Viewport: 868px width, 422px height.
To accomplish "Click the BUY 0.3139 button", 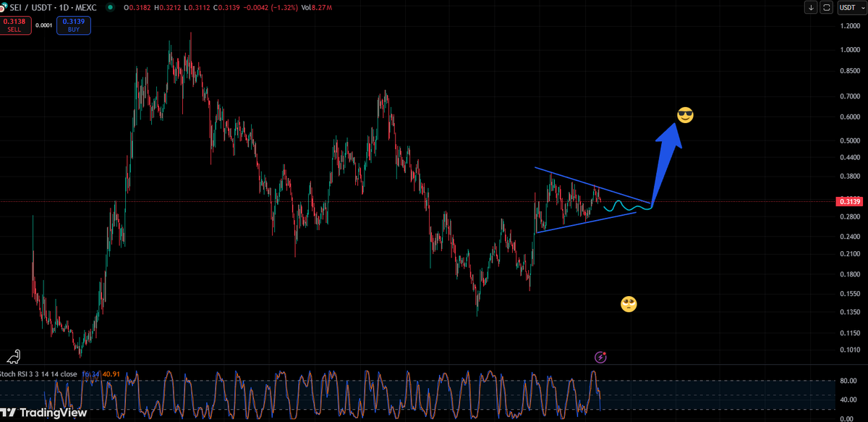I will (x=75, y=25).
